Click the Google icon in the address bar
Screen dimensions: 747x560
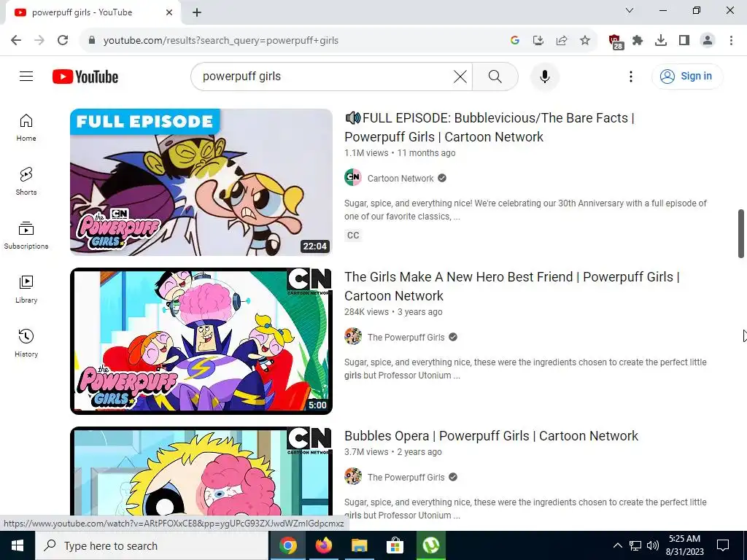tap(514, 40)
